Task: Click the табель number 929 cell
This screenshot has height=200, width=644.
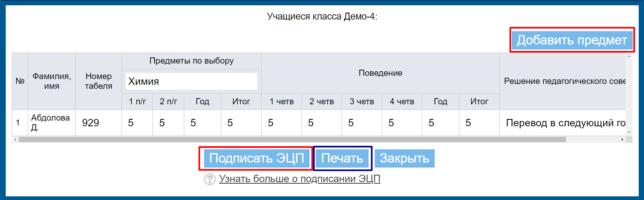Action: [98, 123]
